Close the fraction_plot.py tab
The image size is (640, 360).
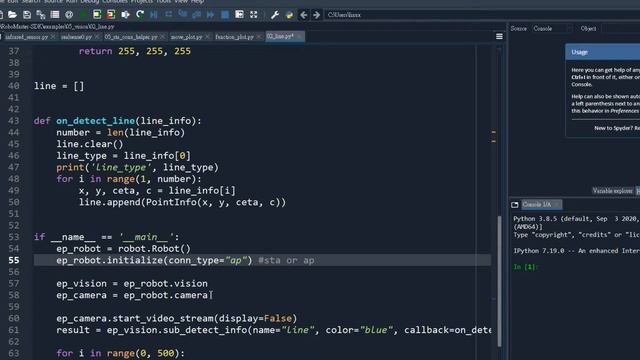(259, 37)
